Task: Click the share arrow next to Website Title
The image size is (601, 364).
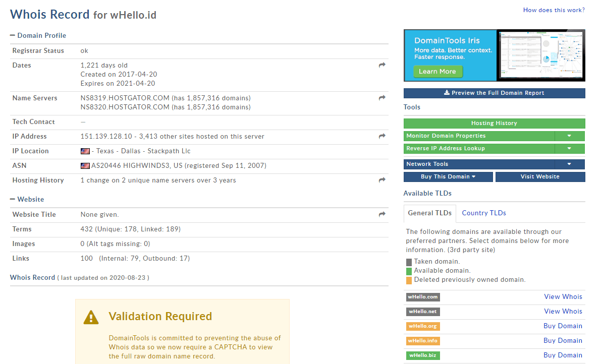Action: point(382,215)
